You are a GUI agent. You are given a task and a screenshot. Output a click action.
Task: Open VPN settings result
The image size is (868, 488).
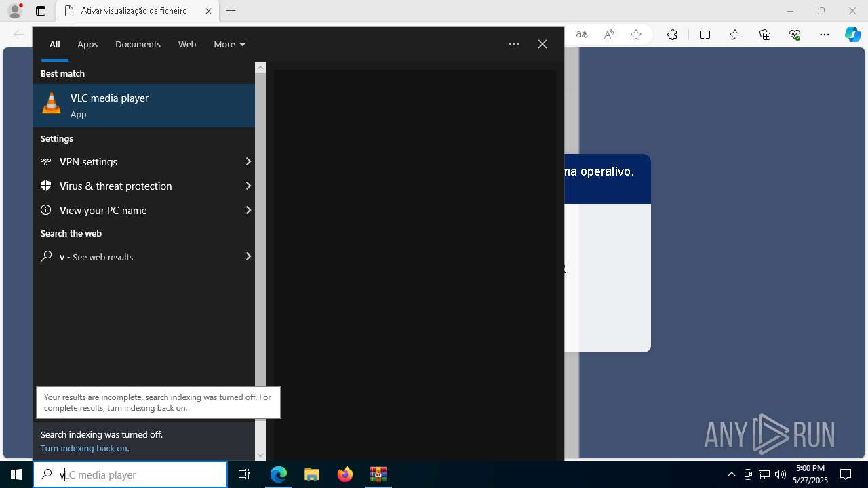(x=144, y=161)
